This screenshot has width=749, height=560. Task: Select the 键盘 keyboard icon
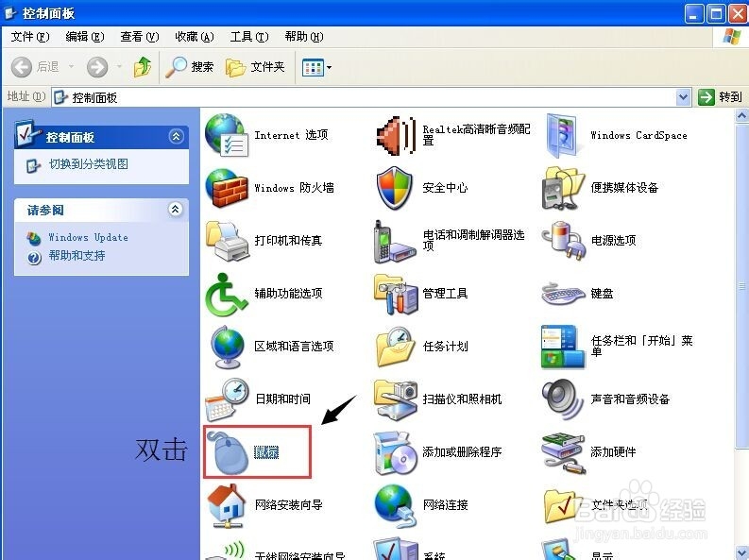point(564,294)
